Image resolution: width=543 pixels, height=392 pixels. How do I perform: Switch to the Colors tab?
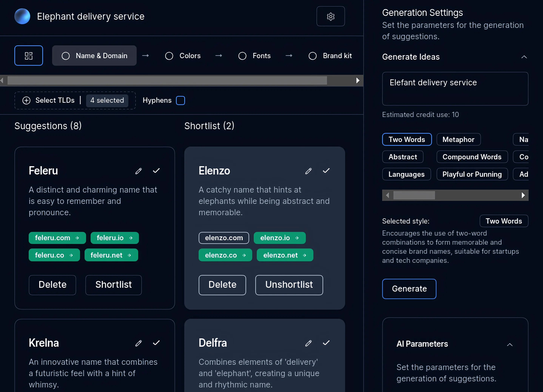189,55
